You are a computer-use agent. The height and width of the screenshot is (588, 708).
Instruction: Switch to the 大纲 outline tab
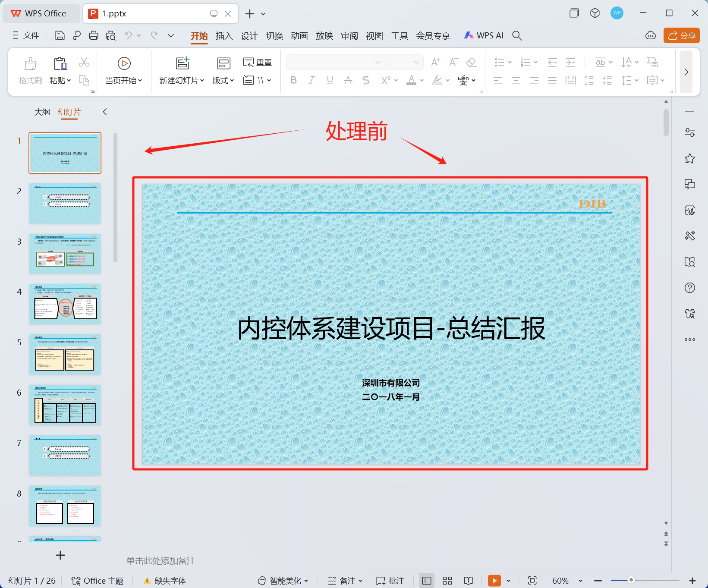click(42, 111)
